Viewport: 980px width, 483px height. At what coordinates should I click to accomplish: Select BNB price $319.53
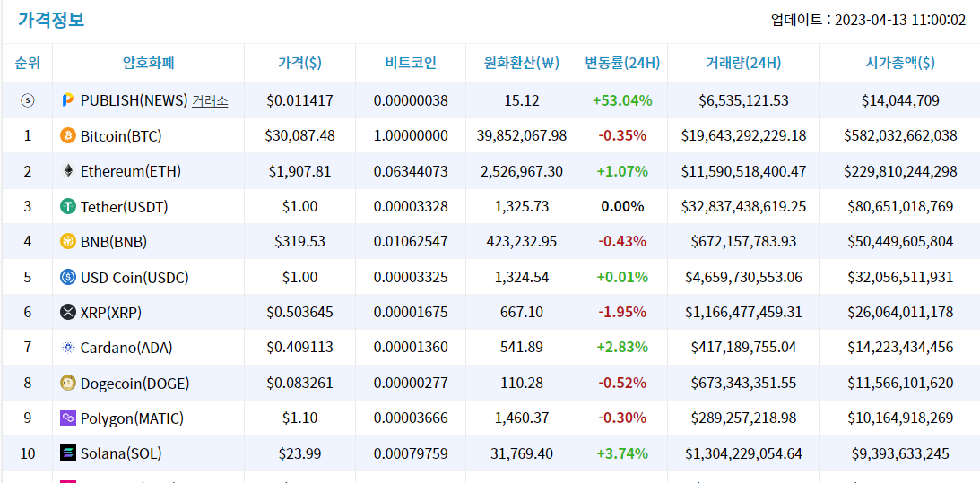pyautogui.click(x=300, y=241)
